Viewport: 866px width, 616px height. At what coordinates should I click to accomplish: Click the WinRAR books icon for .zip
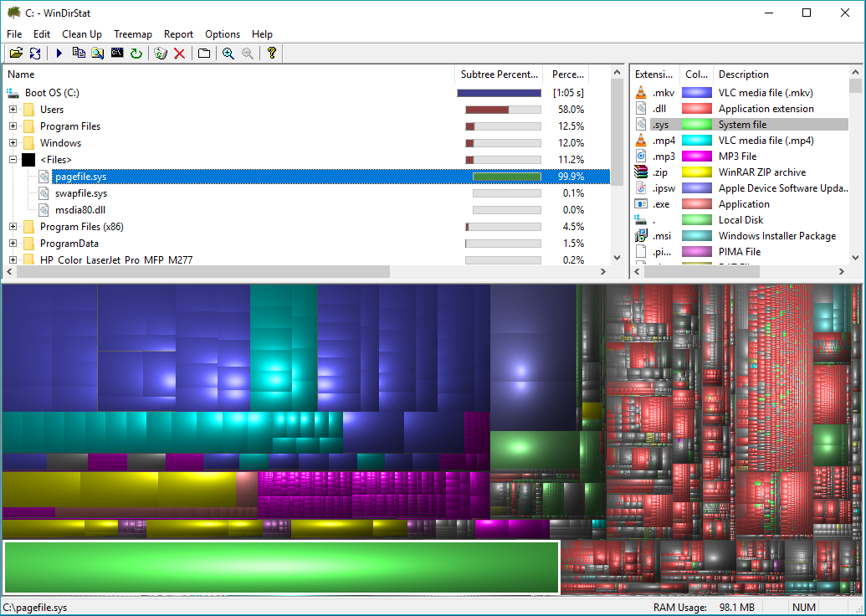(x=641, y=172)
